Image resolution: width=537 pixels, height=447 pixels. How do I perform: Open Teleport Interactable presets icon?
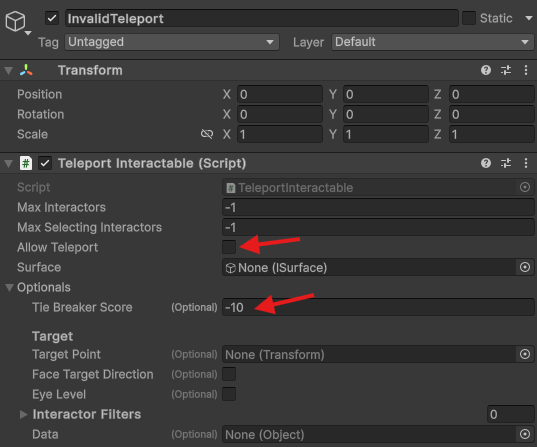[x=506, y=163]
